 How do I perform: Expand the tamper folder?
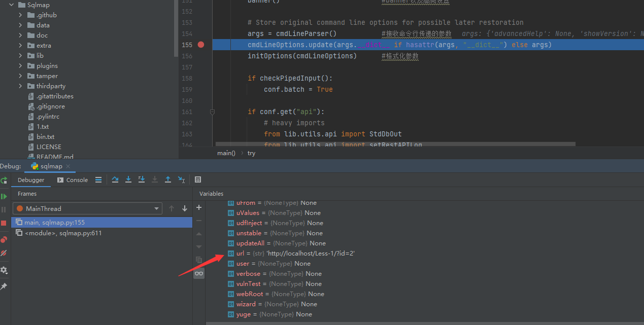click(x=20, y=76)
